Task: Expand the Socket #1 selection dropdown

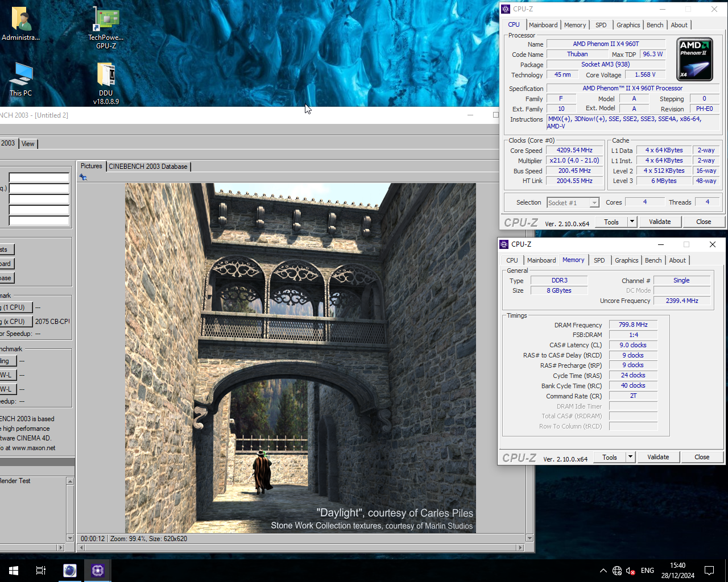Action: click(x=594, y=203)
